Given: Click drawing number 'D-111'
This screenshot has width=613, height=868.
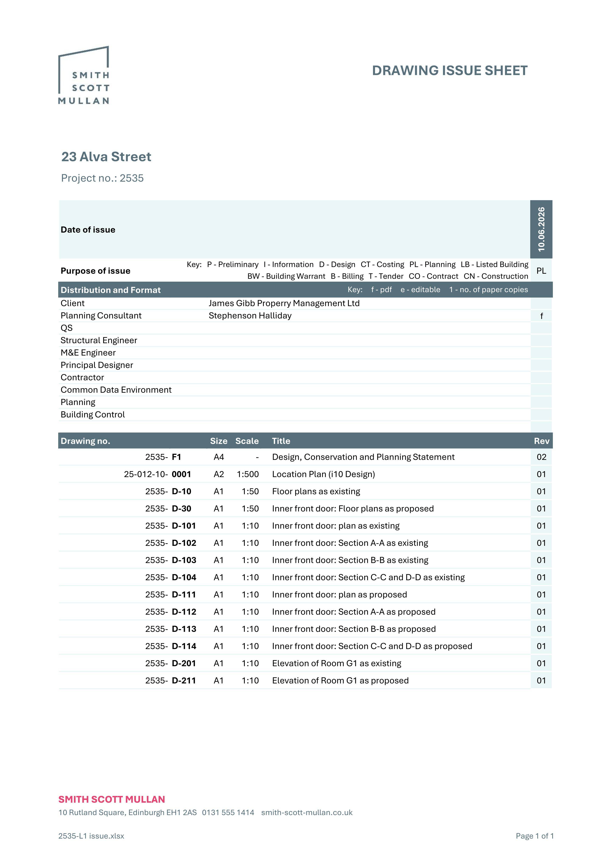Looking at the screenshot, I should point(184,595).
